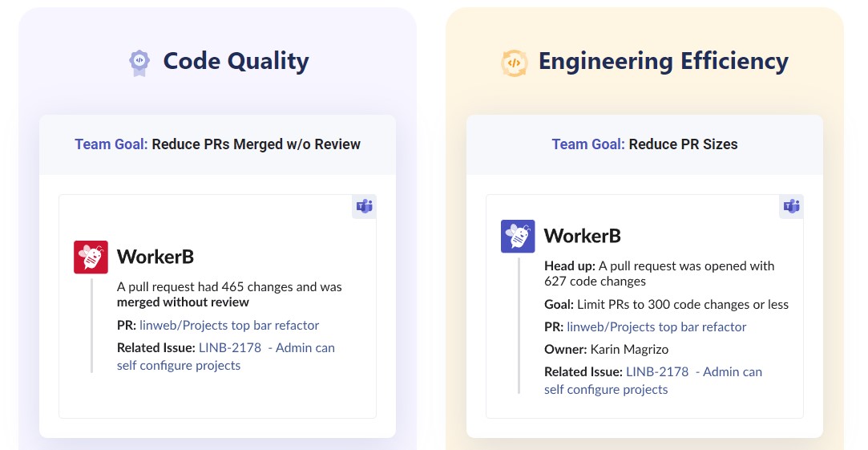Open the PR link in the merged-without-review message
This screenshot has width=868, height=450.
click(x=229, y=325)
